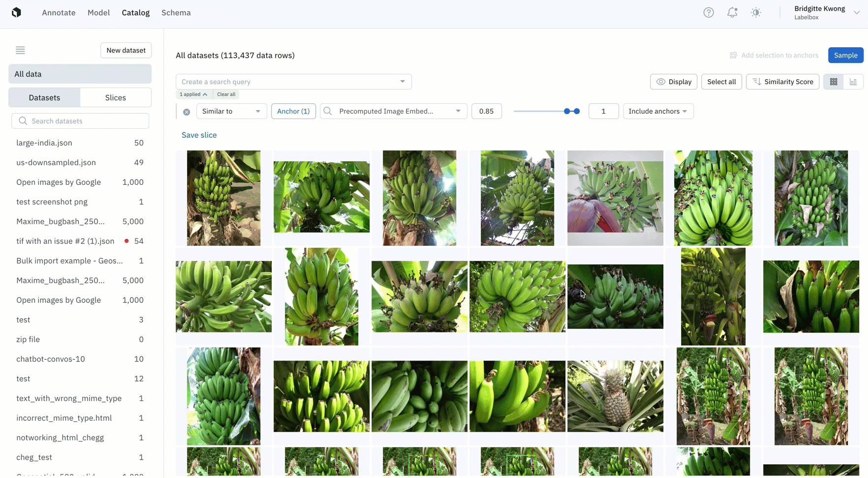Click the lower similarity slider handle

click(x=567, y=111)
